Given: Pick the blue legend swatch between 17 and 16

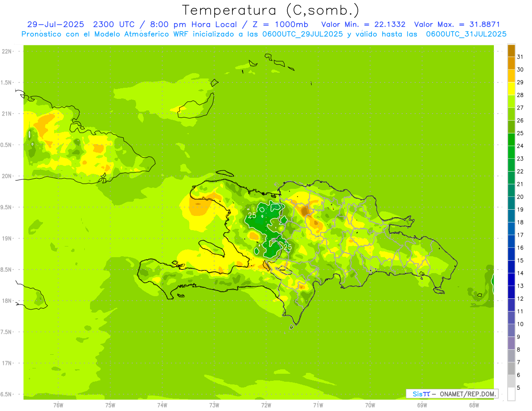Looking at the screenshot, I should point(511,241).
